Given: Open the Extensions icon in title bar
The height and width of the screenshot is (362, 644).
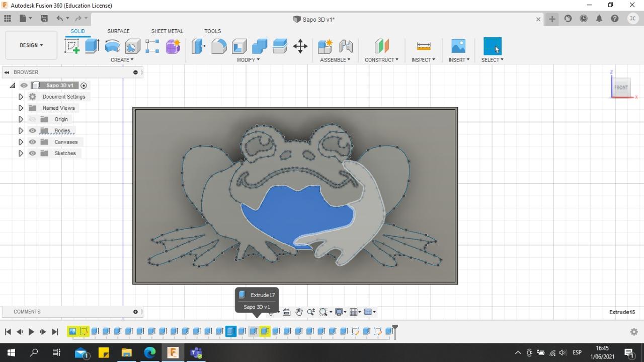Looking at the screenshot, I should (x=568, y=19).
